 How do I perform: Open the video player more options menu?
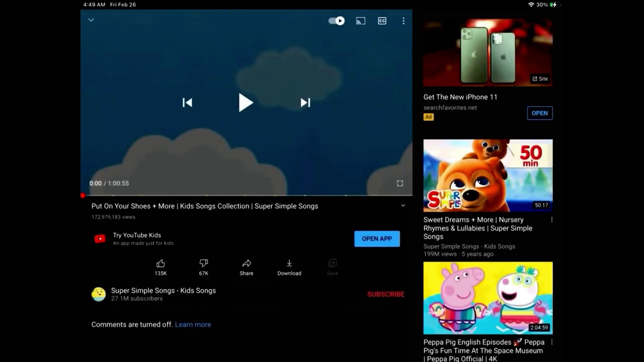pos(404,21)
